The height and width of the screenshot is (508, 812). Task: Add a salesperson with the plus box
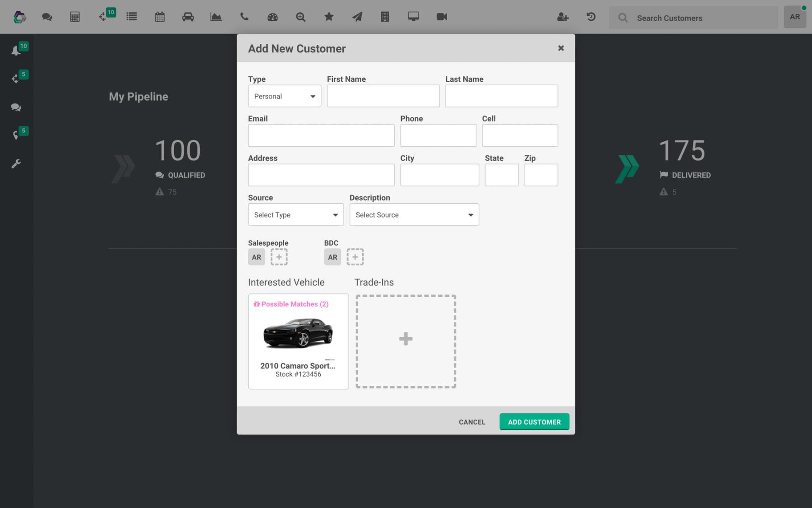pyautogui.click(x=279, y=257)
